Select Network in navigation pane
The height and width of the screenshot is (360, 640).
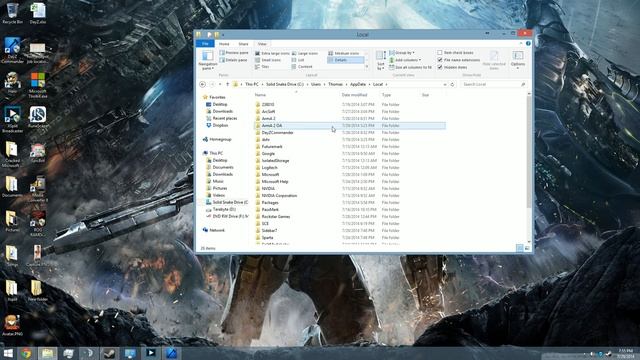[214, 230]
